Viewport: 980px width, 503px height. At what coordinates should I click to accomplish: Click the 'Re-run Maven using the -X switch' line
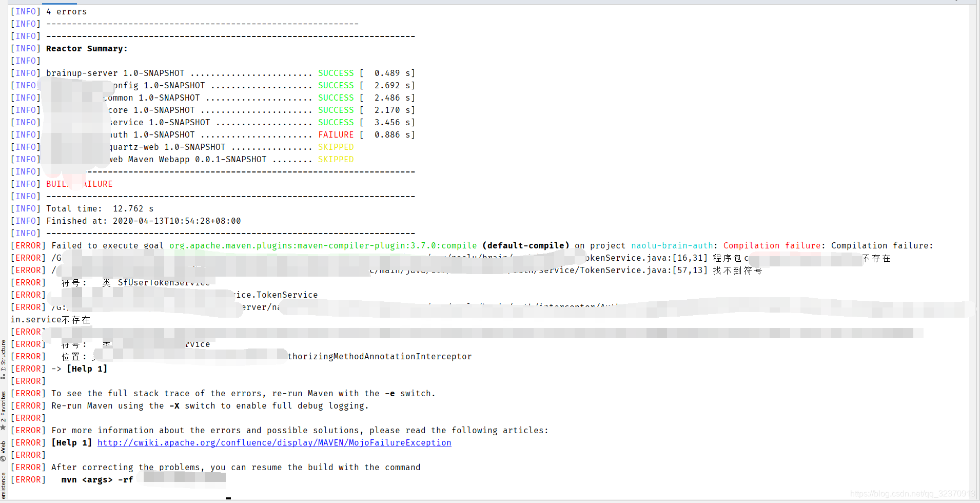point(210,405)
